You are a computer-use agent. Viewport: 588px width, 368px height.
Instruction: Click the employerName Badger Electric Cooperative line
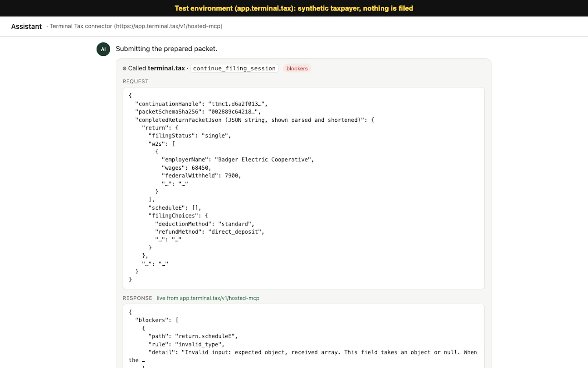pyautogui.click(x=238, y=160)
